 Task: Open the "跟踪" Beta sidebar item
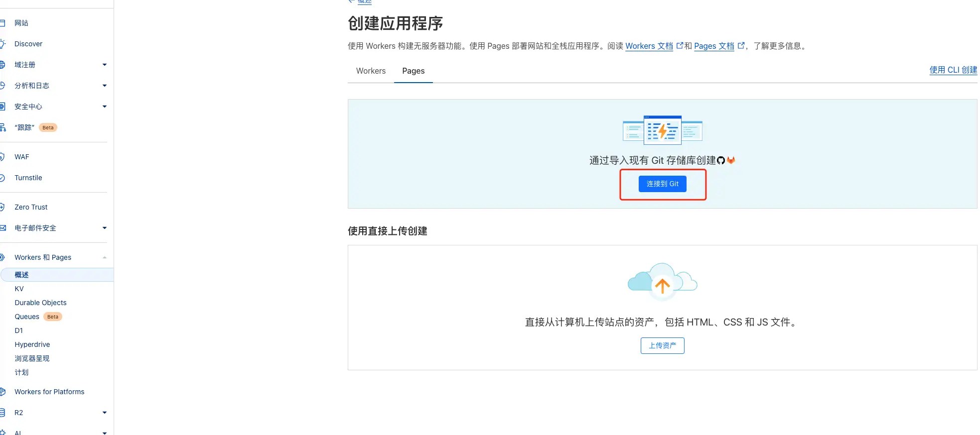36,127
